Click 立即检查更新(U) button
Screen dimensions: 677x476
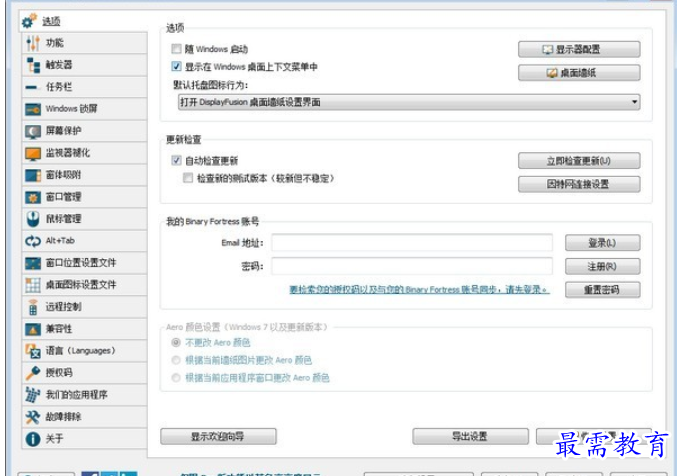pos(579,161)
